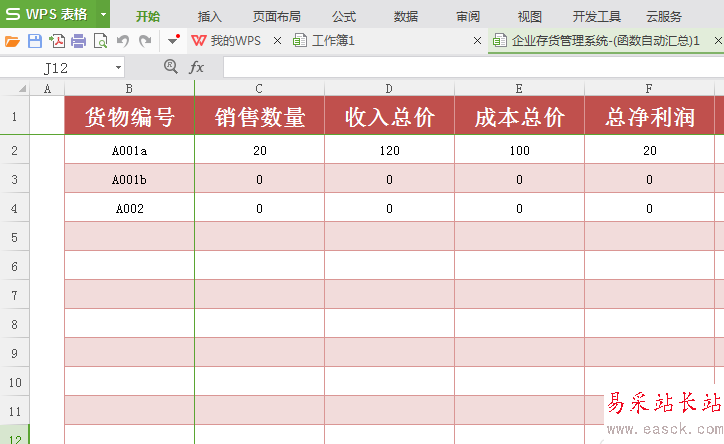724x444 pixels.
Task: Click the print icon
Action: pyautogui.click(x=78, y=41)
